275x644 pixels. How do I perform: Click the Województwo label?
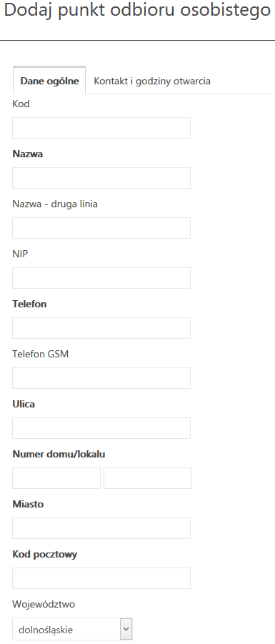[x=44, y=604]
